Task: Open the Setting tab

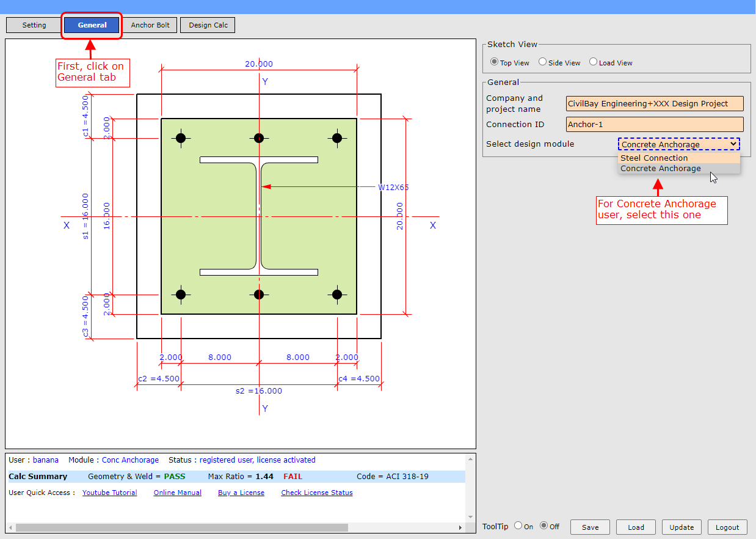Action: tap(34, 25)
